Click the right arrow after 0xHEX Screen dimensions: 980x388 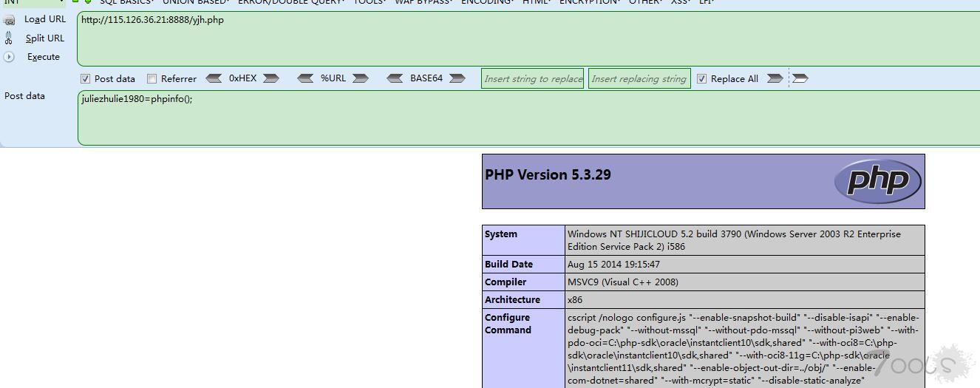click(270, 78)
